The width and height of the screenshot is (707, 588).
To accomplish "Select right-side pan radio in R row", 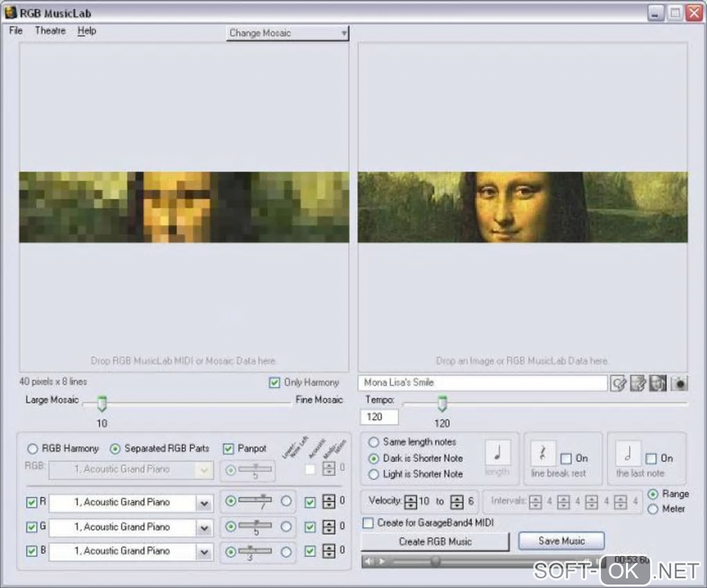I will [286, 501].
